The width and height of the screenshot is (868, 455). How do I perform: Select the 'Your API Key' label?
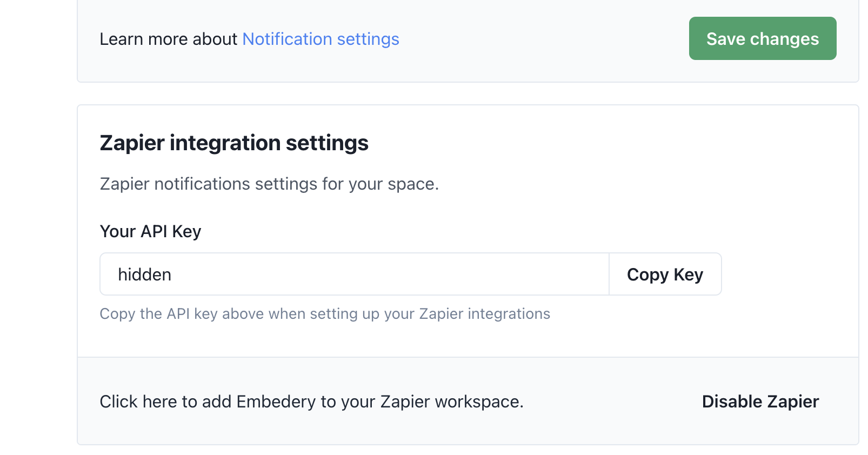150,231
